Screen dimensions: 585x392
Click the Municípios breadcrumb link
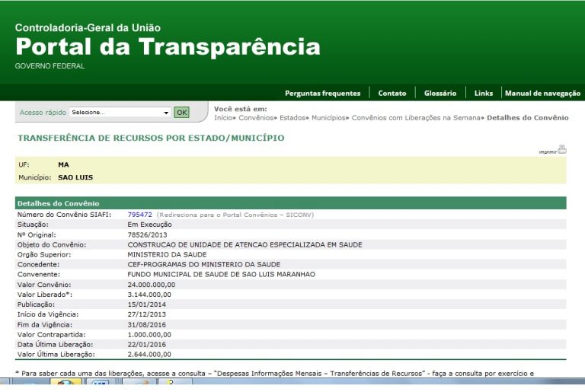(x=333, y=118)
